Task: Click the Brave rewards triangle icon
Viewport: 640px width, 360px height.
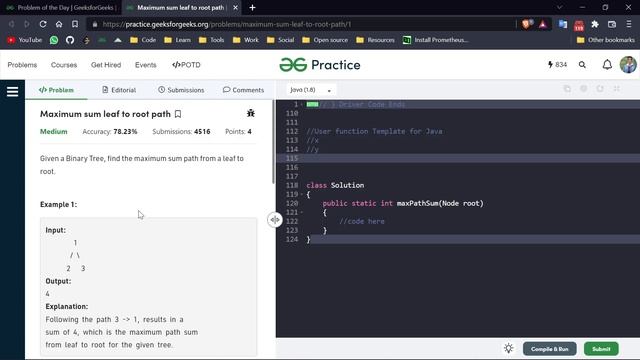Action: pos(543,24)
